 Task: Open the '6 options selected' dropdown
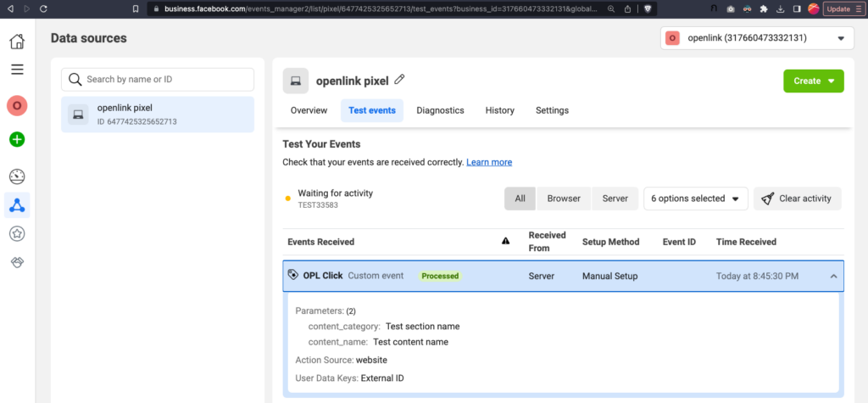pyautogui.click(x=695, y=199)
